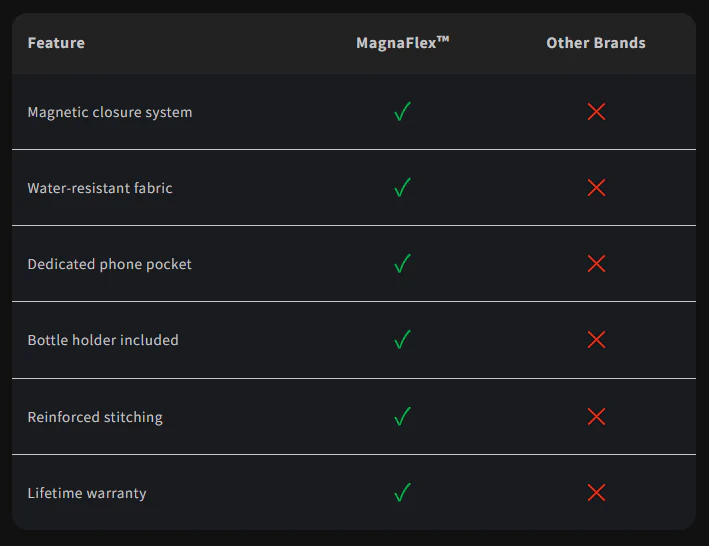
Task: Select the Other Brands column header
Action: tap(596, 43)
